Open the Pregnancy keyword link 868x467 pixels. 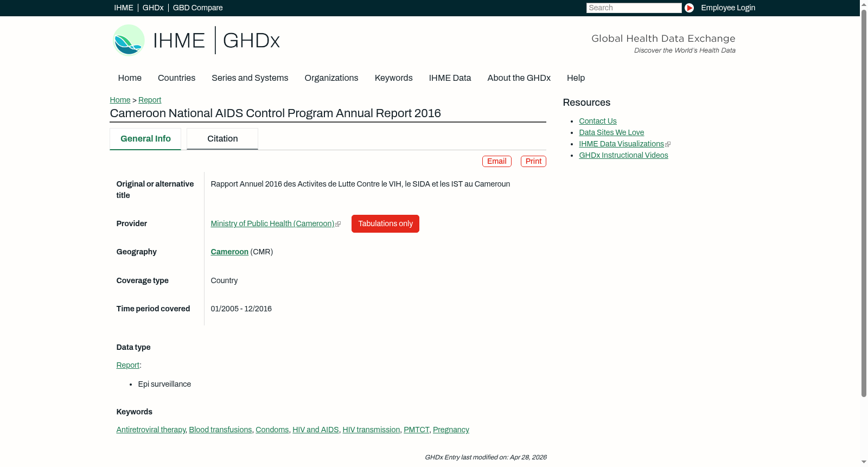coord(451,430)
